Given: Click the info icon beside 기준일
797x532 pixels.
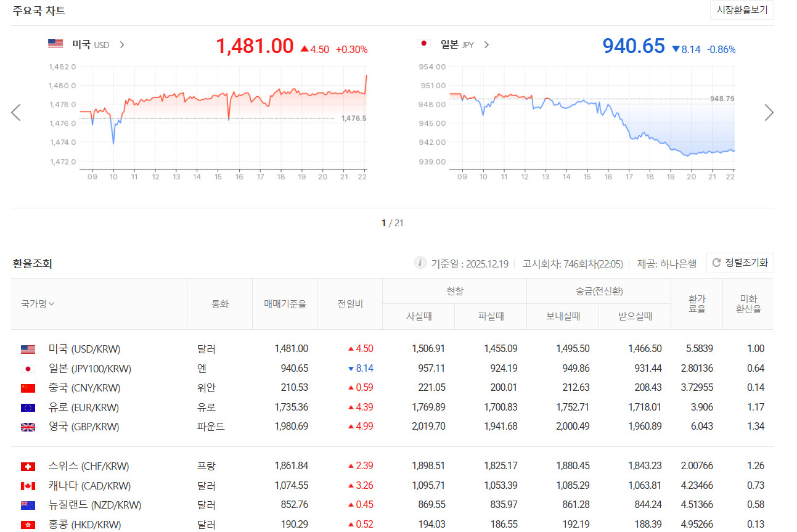Looking at the screenshot, I should pyautogui.click(x=420, y=263).
